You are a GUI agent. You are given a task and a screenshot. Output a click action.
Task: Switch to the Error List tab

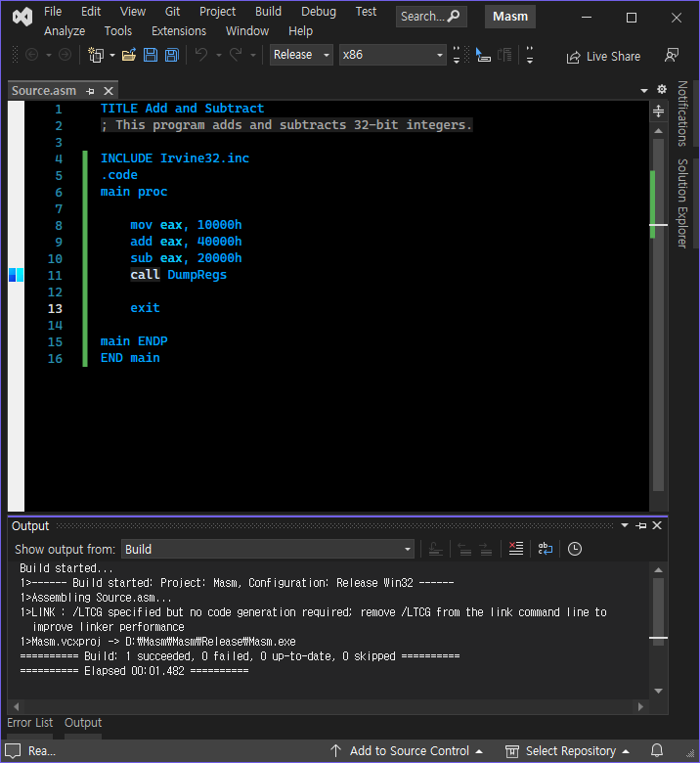29,723
